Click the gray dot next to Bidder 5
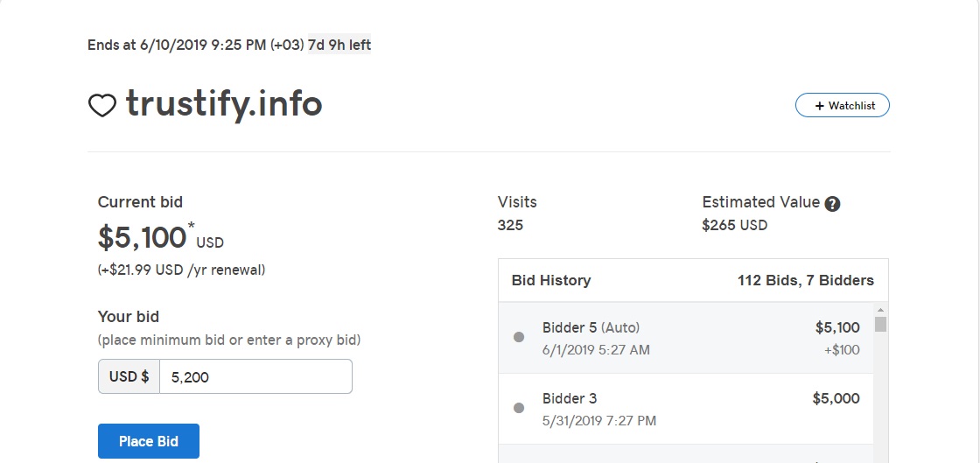 tap(519, 337)
